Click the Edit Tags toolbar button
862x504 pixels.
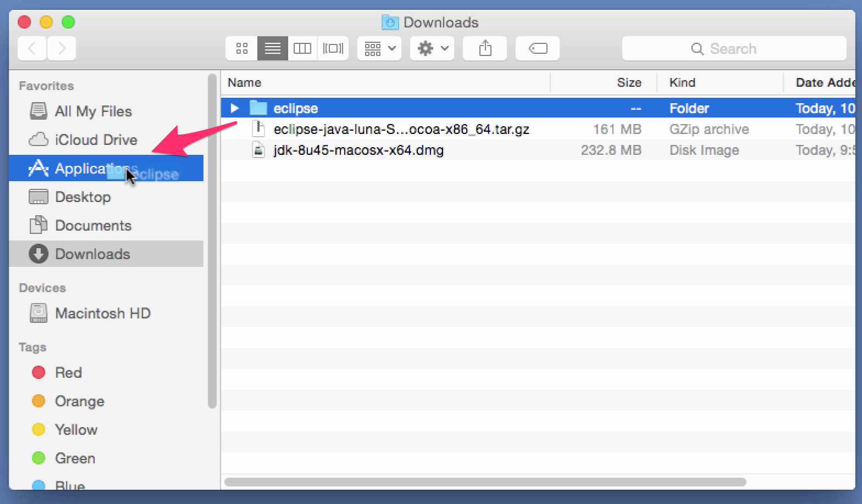[538, 48]
